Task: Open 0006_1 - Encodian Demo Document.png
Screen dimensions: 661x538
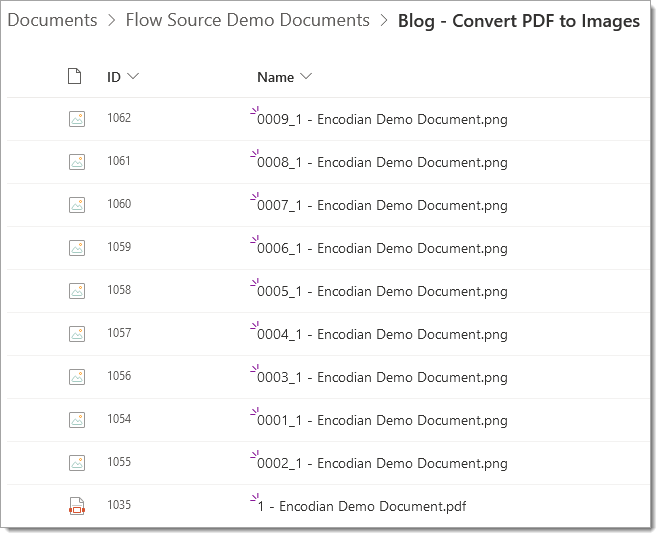Action: 382,248
